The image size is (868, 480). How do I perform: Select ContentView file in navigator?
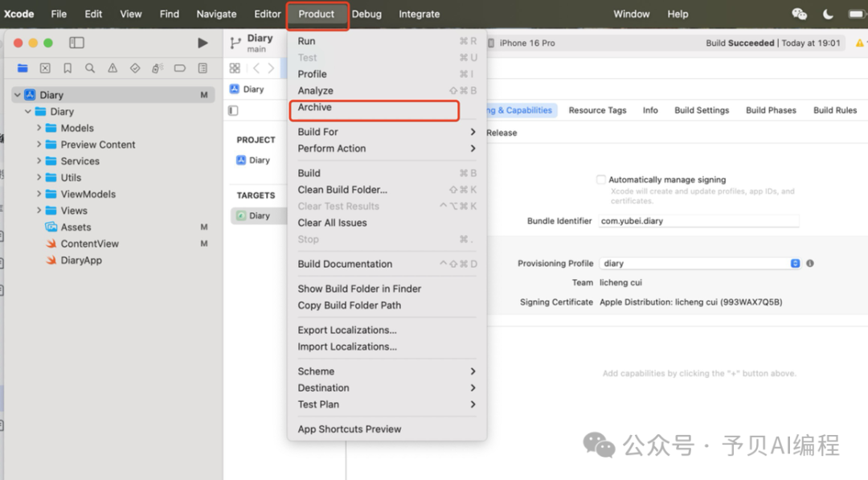[89, 244]
